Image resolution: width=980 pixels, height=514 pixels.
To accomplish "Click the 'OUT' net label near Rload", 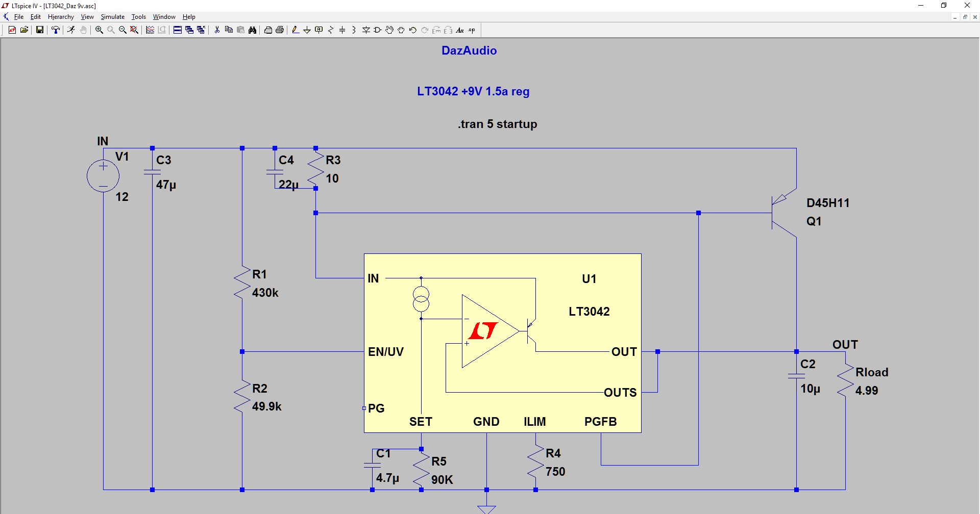I will pyautogui.click(x=845, y=345).
